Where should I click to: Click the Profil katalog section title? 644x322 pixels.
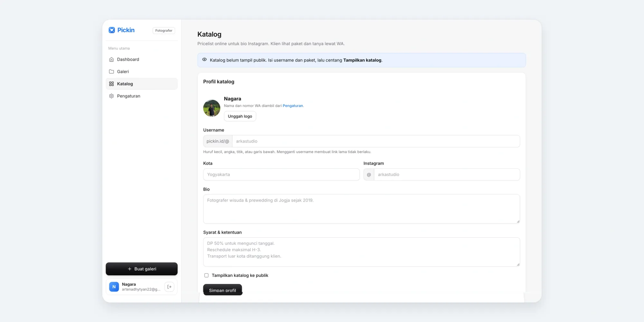219,82
